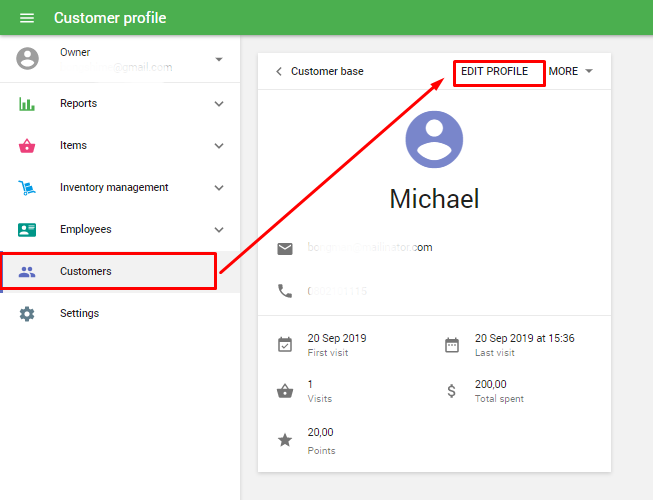Click the Settings gear icon
Viewport: 653px width, 500px height.
point(27,314)
